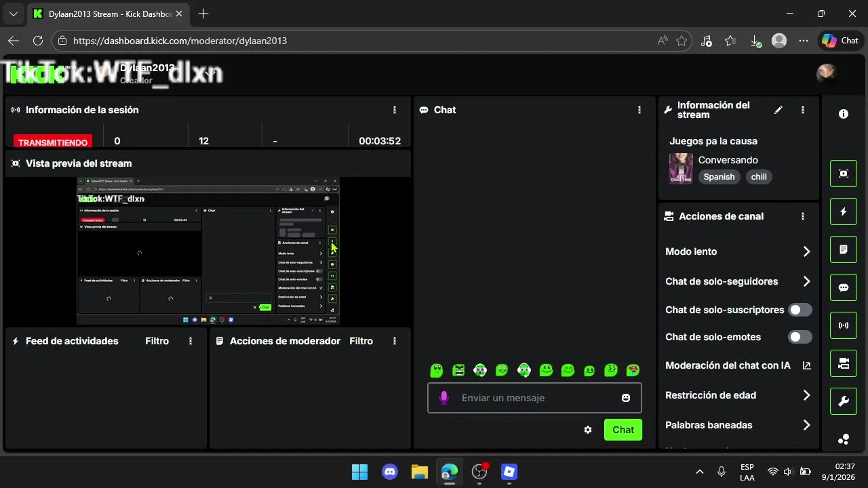Viewport: 868px width, 488px height.
Task: Open browser downloads icon
Action: [755, 41]
